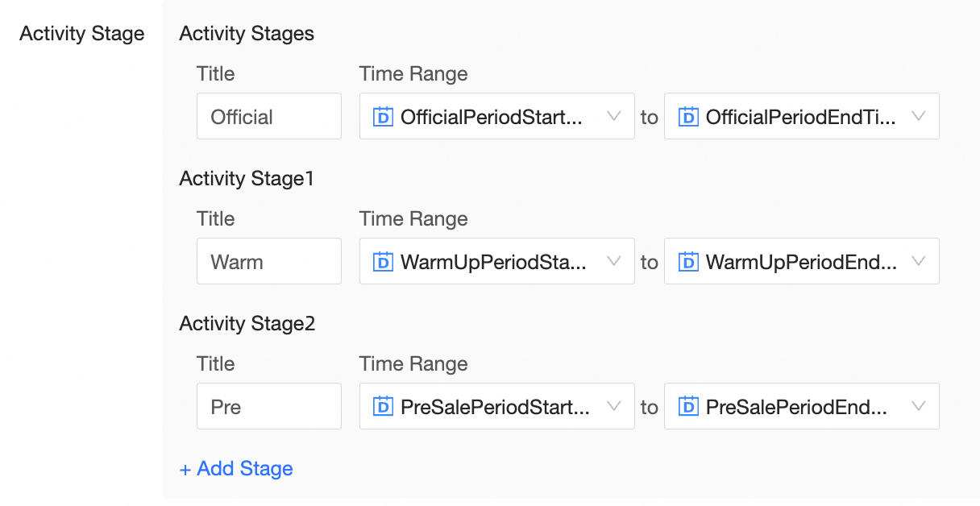Select the Activity Stage2 heading

(x=247, y=324)
